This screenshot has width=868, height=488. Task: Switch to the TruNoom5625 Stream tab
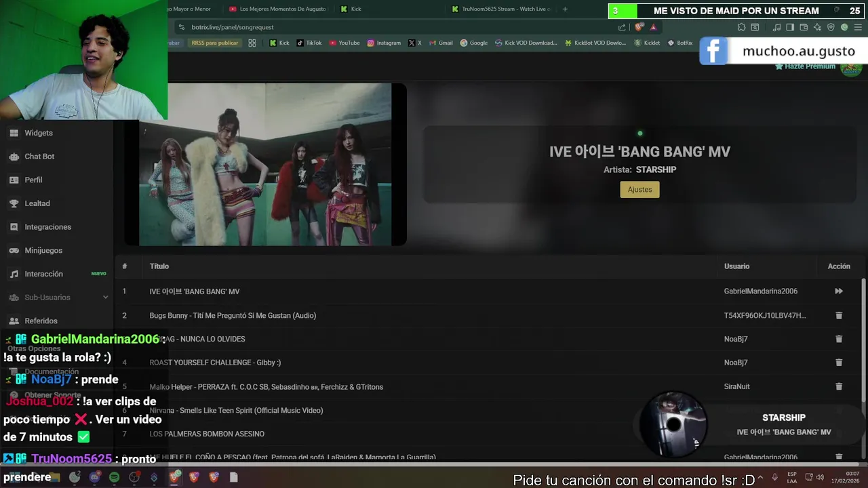pos(500,9)
